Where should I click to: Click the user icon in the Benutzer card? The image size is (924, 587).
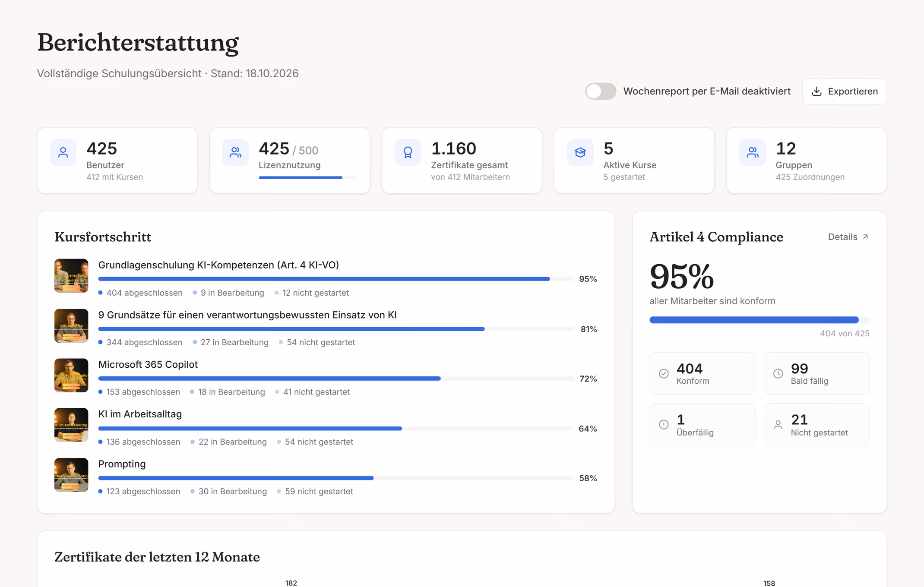[63, 152]
